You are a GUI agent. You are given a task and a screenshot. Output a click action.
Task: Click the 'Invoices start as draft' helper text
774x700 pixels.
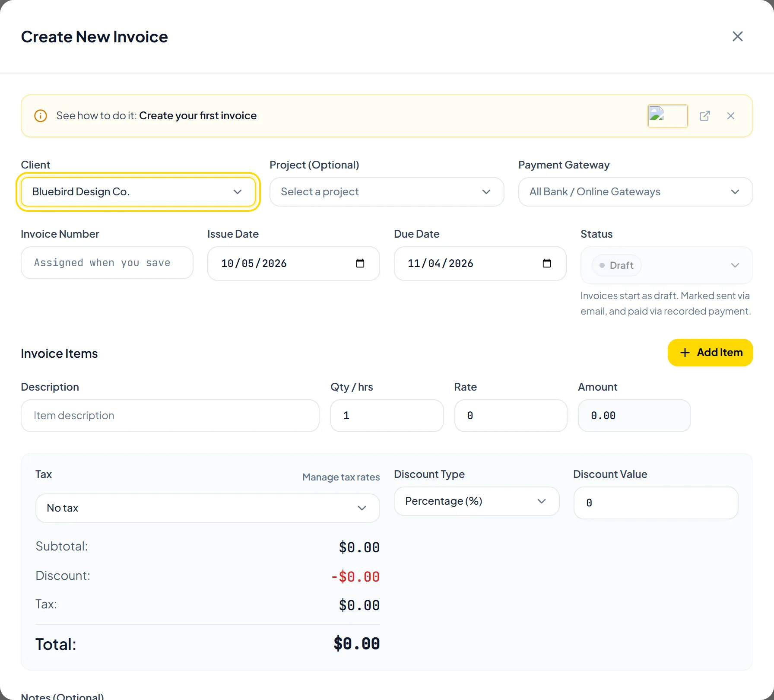pyautogui.click(x=666, y=303)
